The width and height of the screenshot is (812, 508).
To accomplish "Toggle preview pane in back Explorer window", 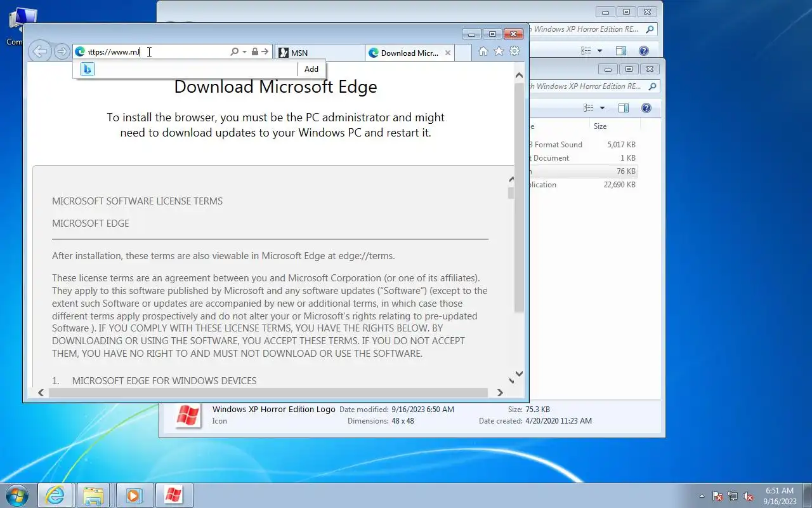I will tap(621, 51).
